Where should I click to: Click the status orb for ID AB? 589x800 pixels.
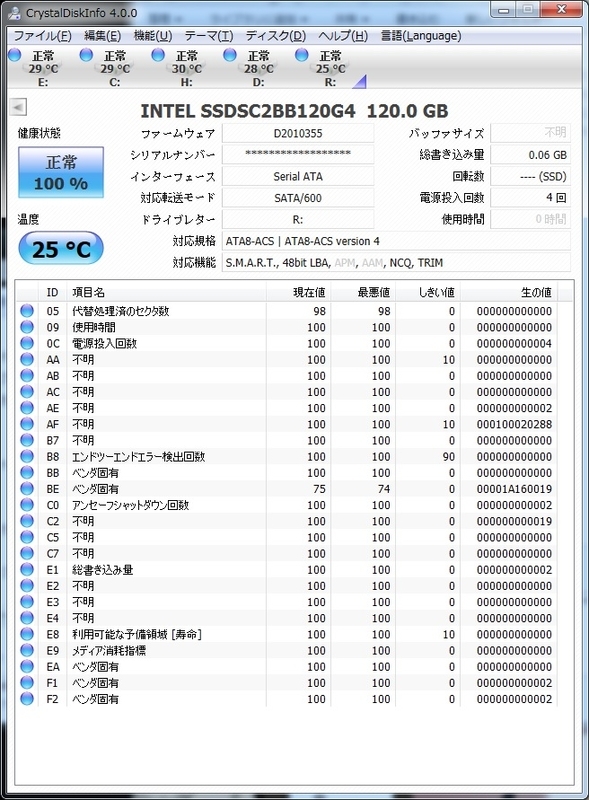(27, 376)
